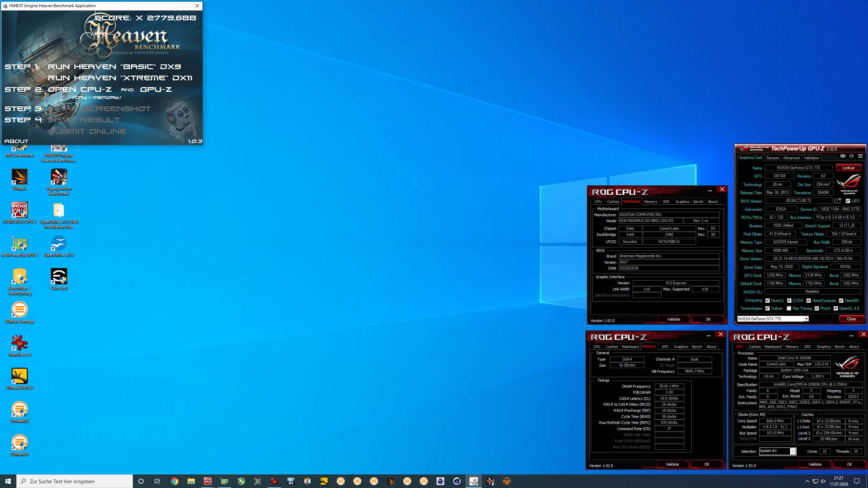Show hidden system tray icons chevron
Image resolution: width=868 pixels, height=488 pixels.
(x=807, y=481)
